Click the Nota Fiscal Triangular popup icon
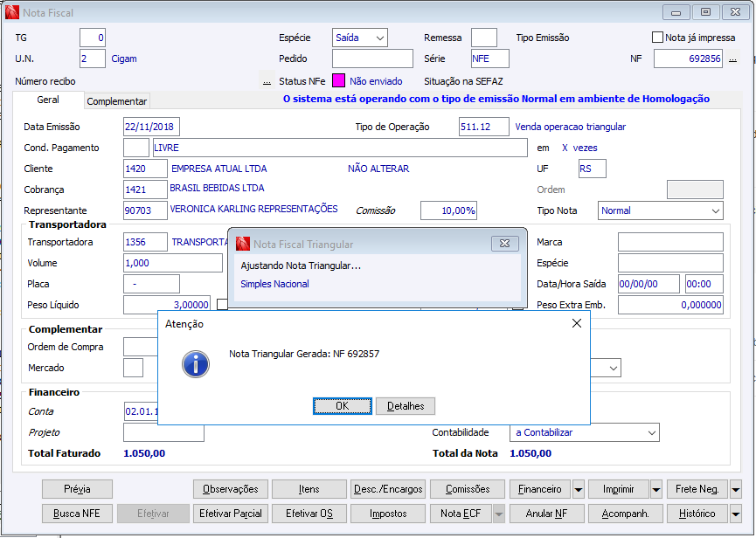Image resolution: width=756 pixels, height=538 pixels. 242,244
